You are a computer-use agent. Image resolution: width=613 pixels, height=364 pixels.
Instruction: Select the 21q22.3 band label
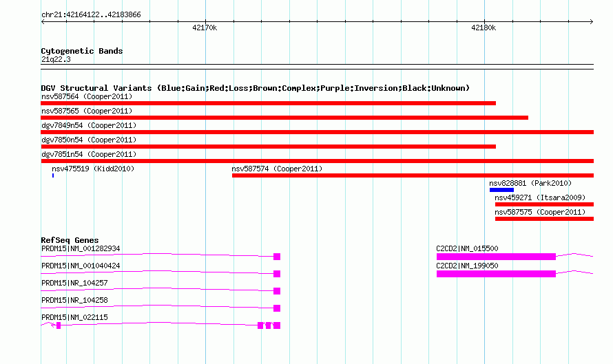(x=56, y=59)
